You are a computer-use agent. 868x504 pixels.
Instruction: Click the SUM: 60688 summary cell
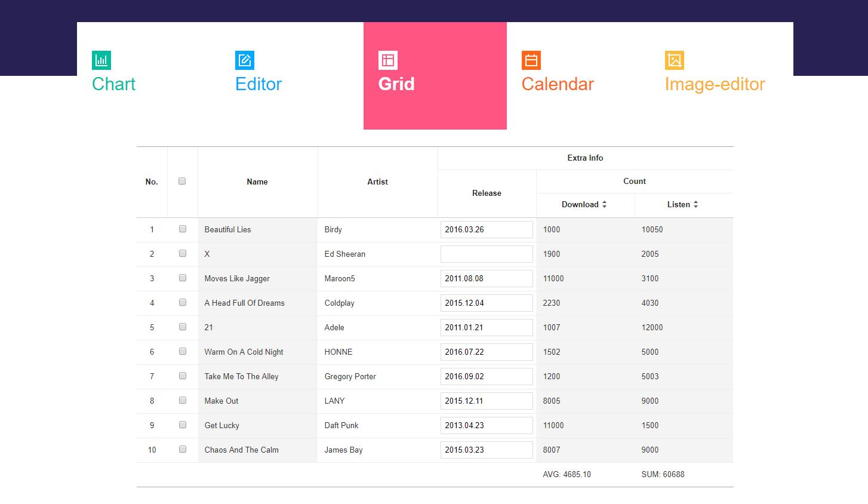(x=684, y=475)
